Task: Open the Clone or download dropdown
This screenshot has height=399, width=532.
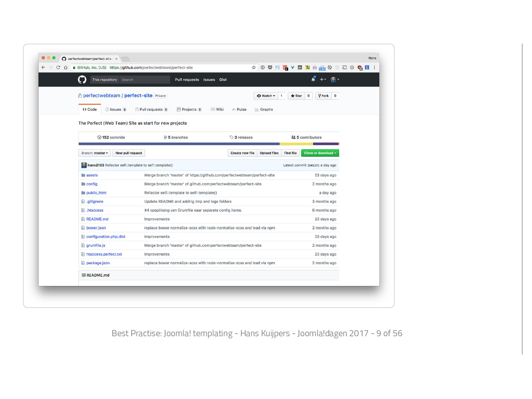Action: pyautogui.click(x=320, y=153)
